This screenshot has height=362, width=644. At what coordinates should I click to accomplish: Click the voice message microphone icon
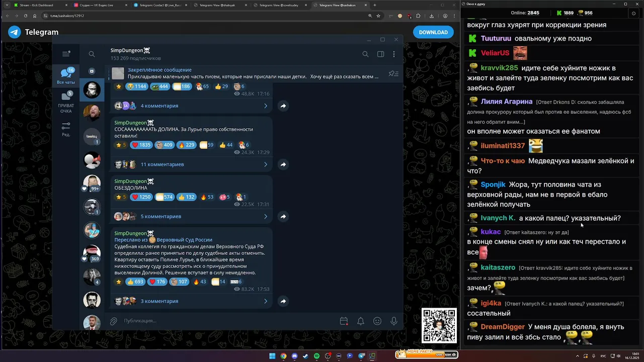pyautogui.click(x=394, y=321)
